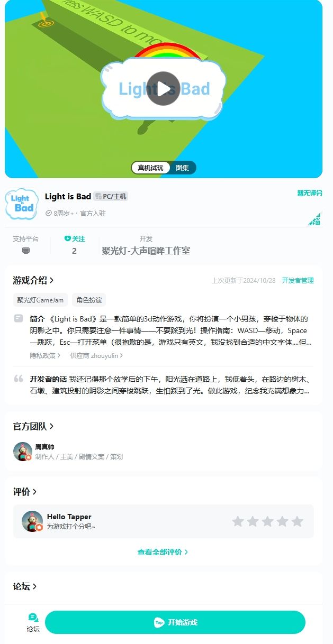The height and width of the screenshot is (644, 333).
Task: Switch to the 图集 gallery view
Action: click(x=183, y=168)
